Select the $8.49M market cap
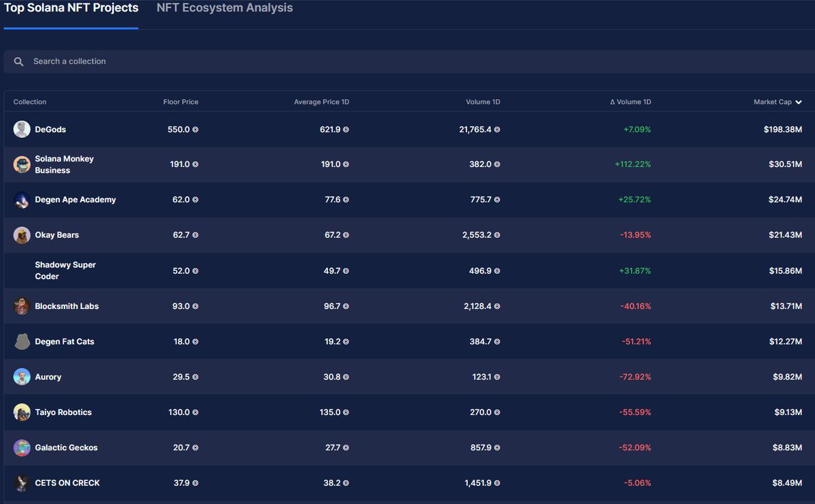This screenshot has height=504, width=815. point(787,482)
